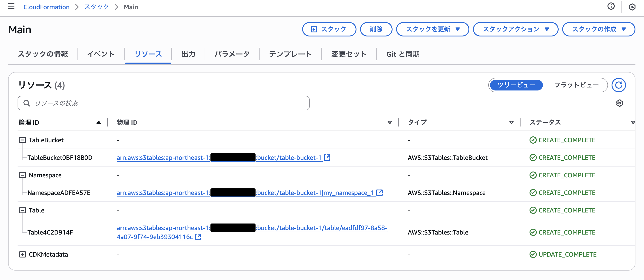
Task: Collapse the Namespace tree node
Action: 23,175
